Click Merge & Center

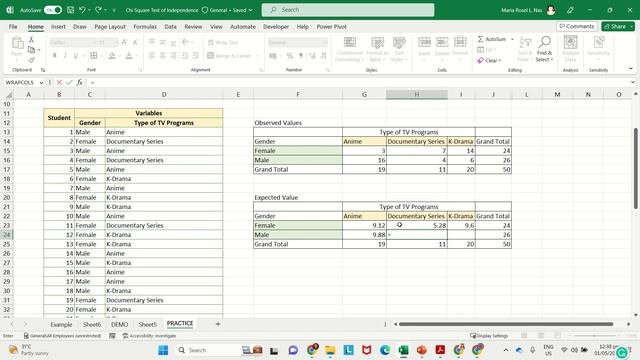coord(229,56)
